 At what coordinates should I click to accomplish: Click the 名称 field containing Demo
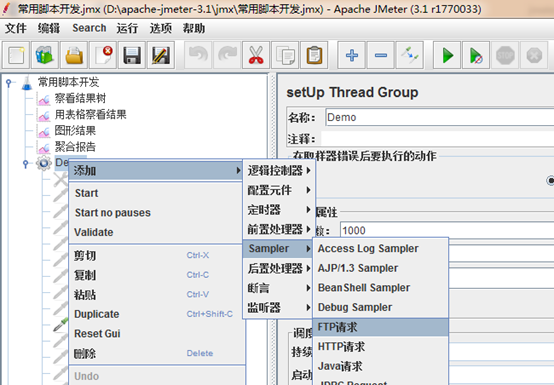click(440, 117)
